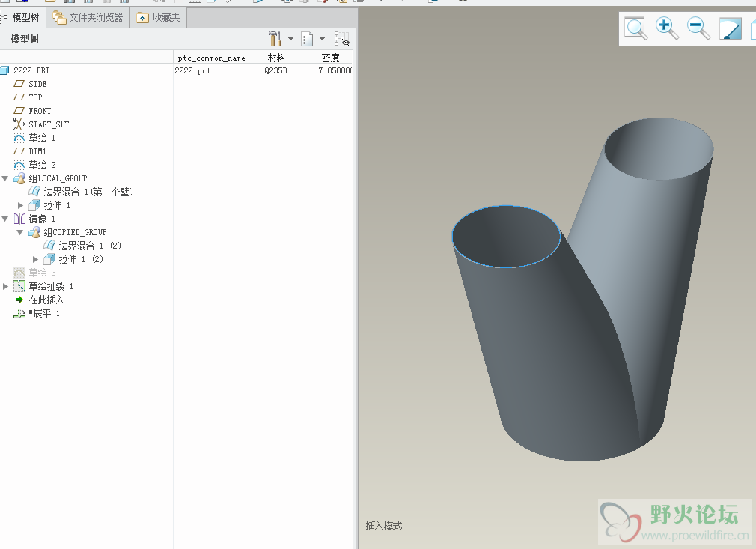Click the Zoom Out icon
The width and height of the screenshot is (756, 549).
tap(698, 28)
